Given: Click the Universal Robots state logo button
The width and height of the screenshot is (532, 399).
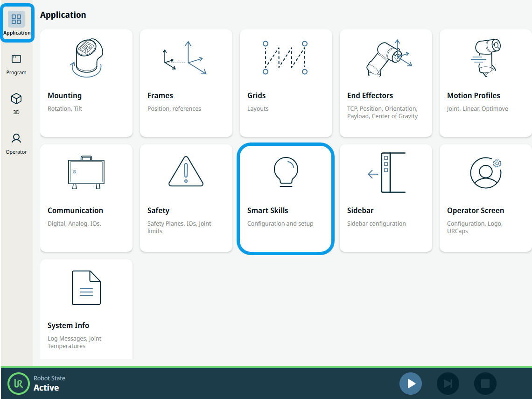Looking at the screenshot, I should 19,384.
